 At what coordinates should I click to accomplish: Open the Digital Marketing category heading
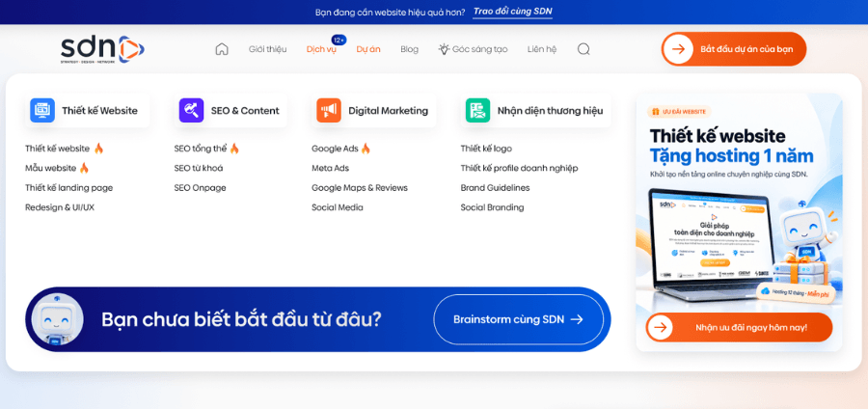pyautogui.click(x=373, y=110)
